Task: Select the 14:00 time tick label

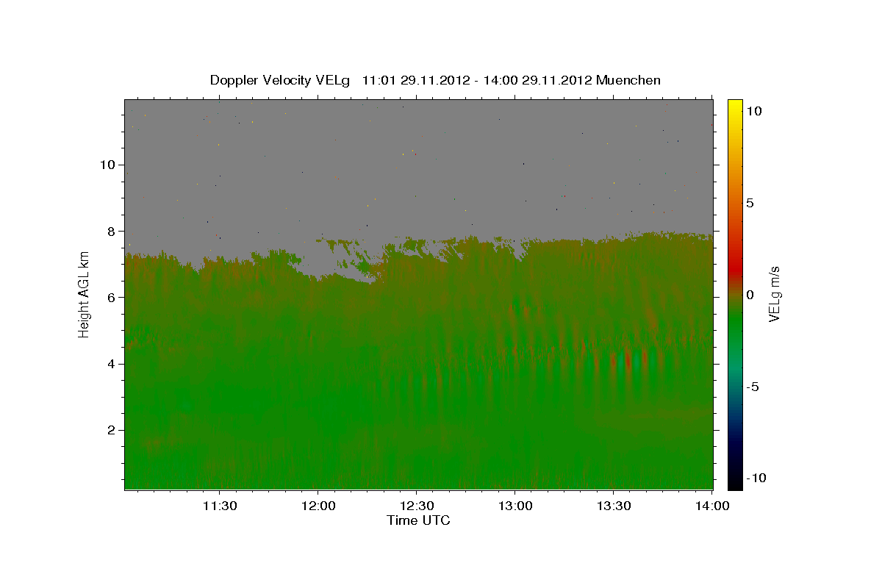Action: (x=711, y=506)
